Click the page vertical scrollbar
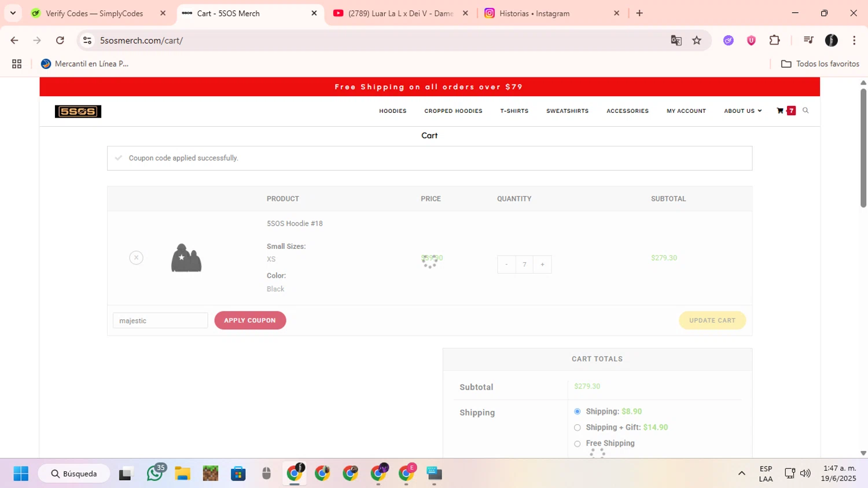The height and width of the screenshot is (488, 868). click(x=863, y=148)
